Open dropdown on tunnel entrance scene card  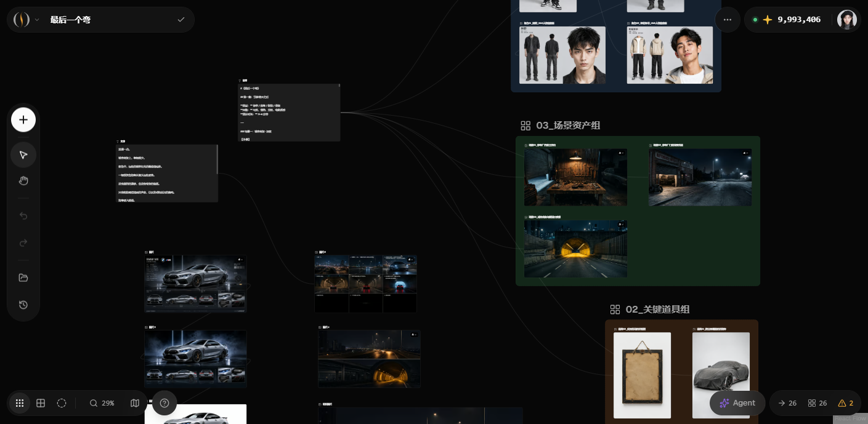[x=620, y=225]
